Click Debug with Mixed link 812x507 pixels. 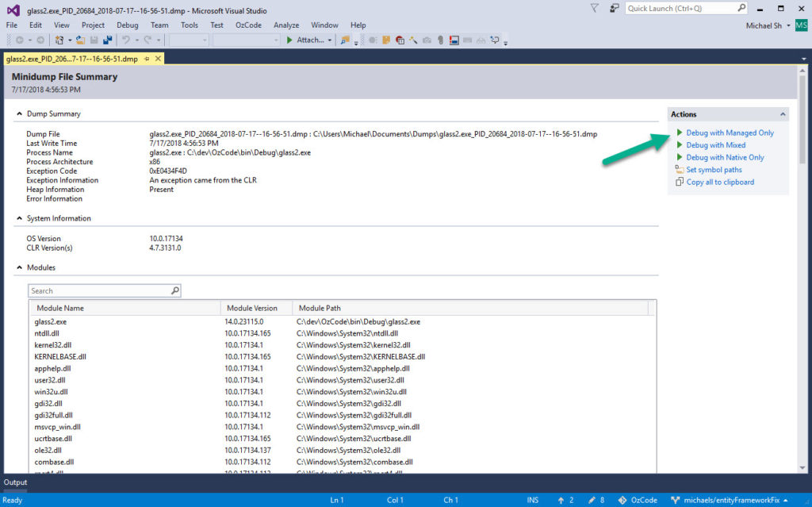coord(716,145)
